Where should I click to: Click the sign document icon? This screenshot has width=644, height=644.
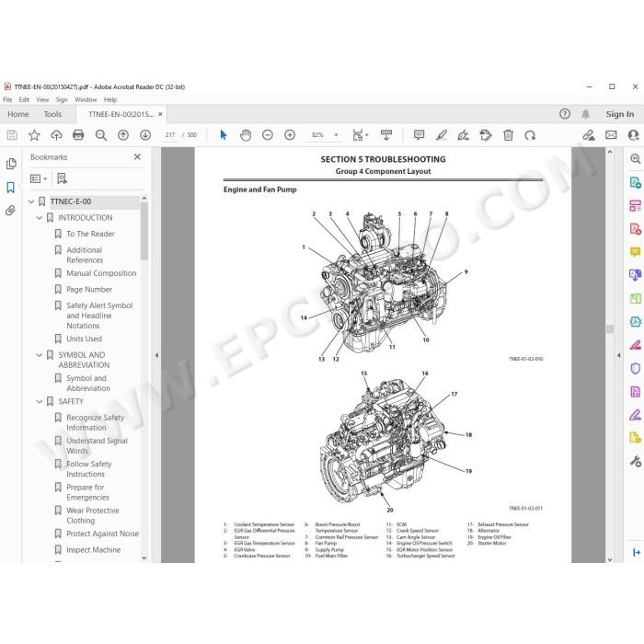pyautogui.click(x=464, y=134)
